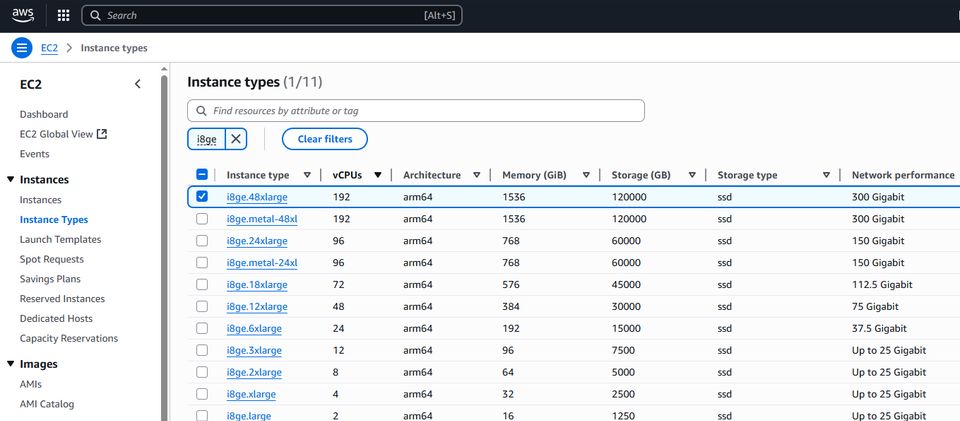Image resolution: width=960 pixels, height=421 pixels.
Task: Click the magnifier icon in resource filter box
Action: click(201, 110)
